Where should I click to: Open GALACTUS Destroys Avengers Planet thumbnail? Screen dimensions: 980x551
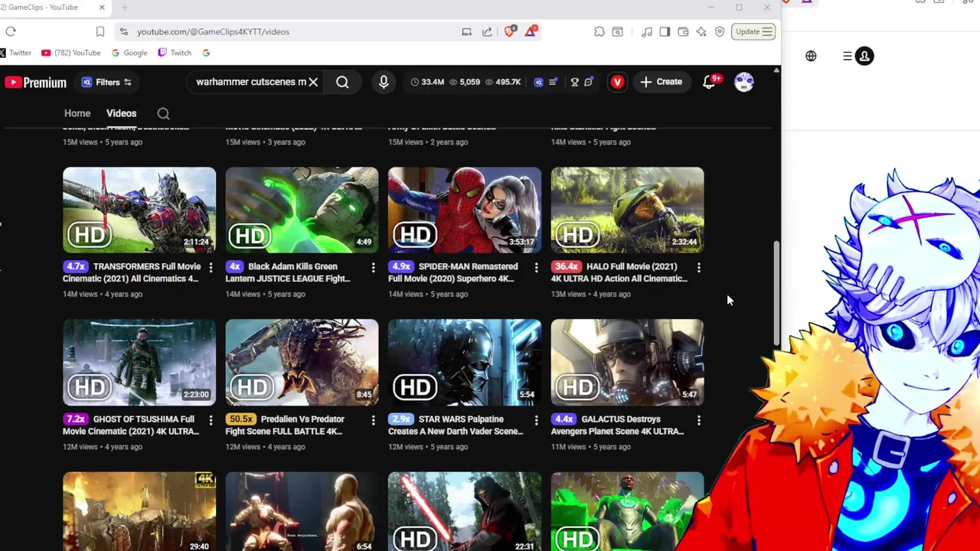627,362
